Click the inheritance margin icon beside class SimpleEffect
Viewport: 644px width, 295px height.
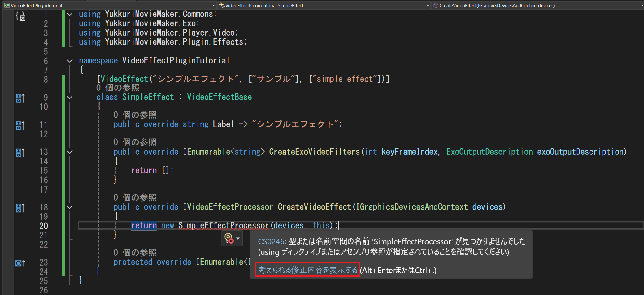(x=20, y=98)
